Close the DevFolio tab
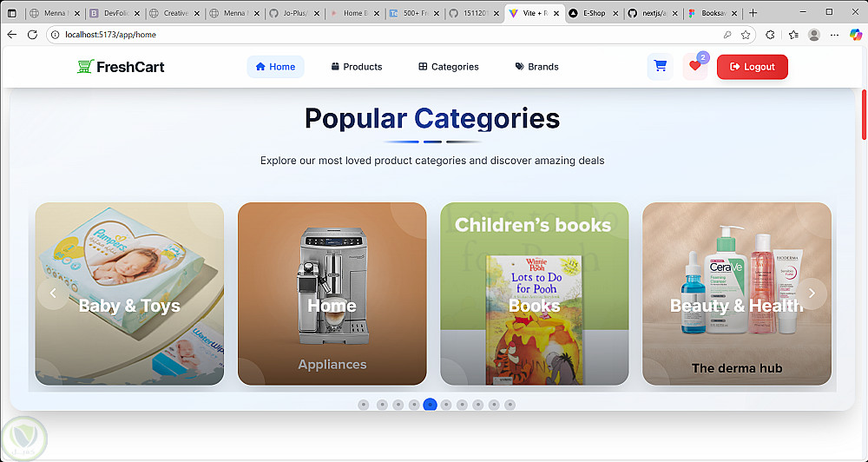 [x=137, y=13]
